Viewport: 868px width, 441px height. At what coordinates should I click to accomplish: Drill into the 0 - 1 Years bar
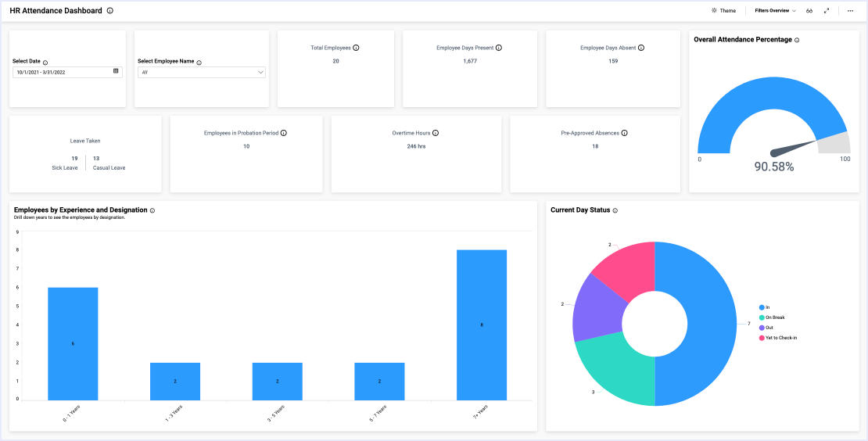coord(73,343)
